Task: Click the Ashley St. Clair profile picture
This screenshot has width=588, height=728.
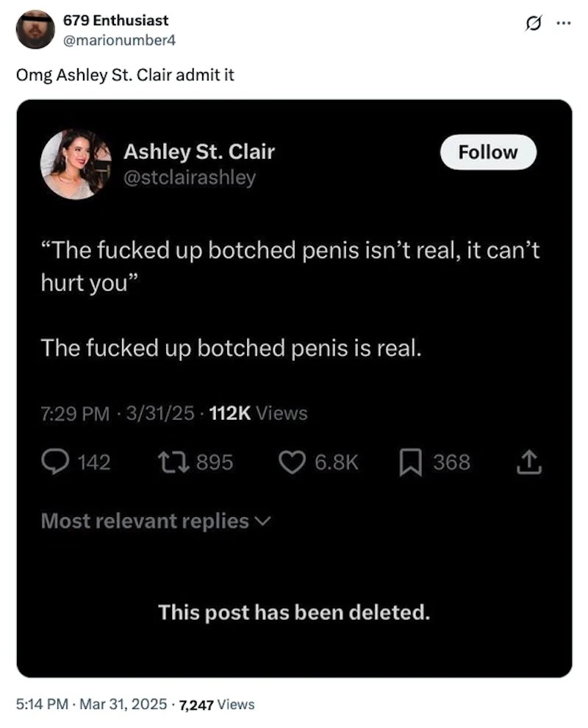Action: coord(75,163)
